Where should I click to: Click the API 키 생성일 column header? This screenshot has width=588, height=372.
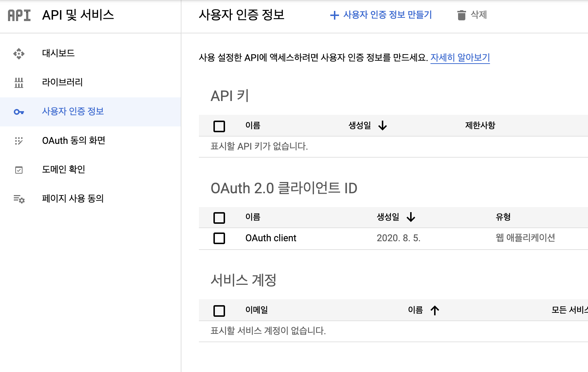[360, 126]
